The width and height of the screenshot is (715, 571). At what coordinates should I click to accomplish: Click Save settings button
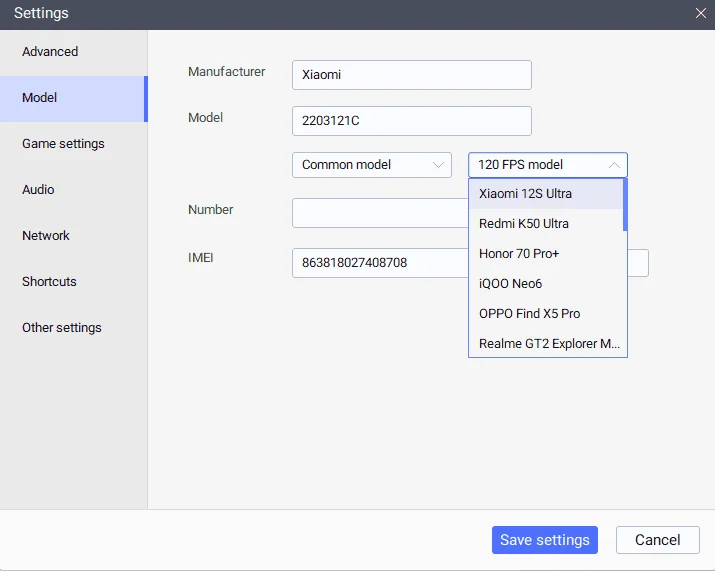click(544, 540)
